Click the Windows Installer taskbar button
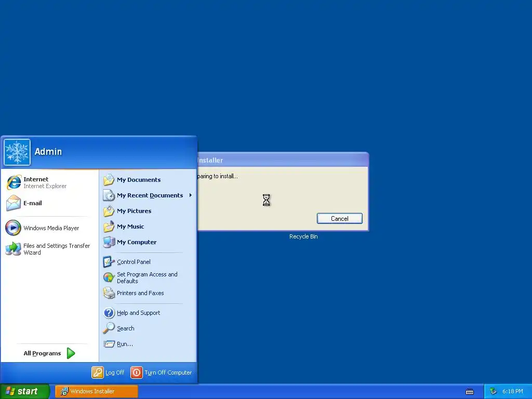Screen dimensions: 532x399 (x=96, y=391)
